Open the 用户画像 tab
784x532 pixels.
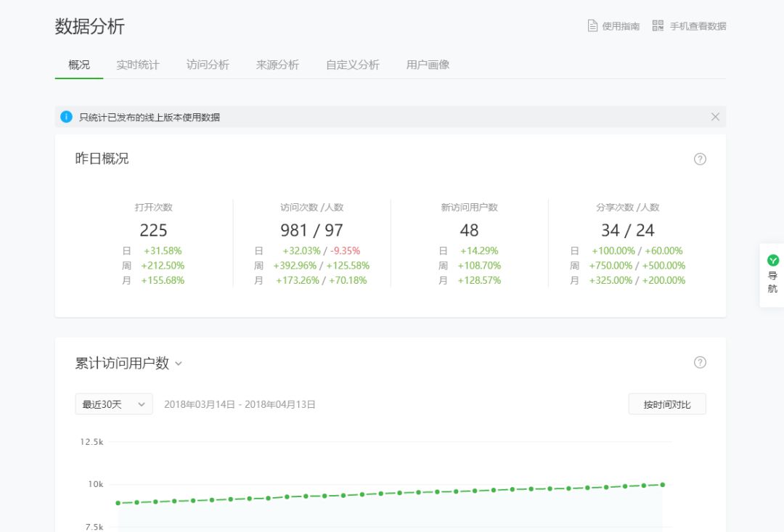[x=427, y=64]
